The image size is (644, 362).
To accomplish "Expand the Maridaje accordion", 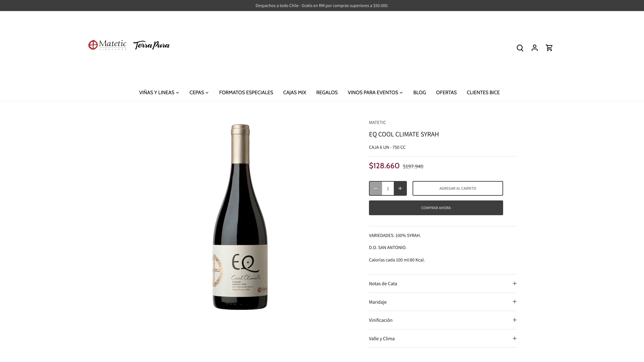I will pyautogui.click(x=443, y=302).
